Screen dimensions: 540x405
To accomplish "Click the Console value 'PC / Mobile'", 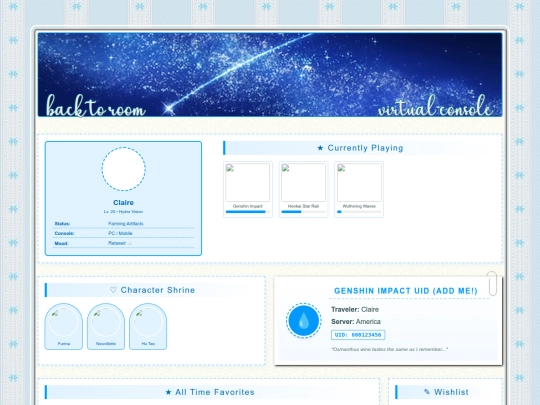I will 120,233.
